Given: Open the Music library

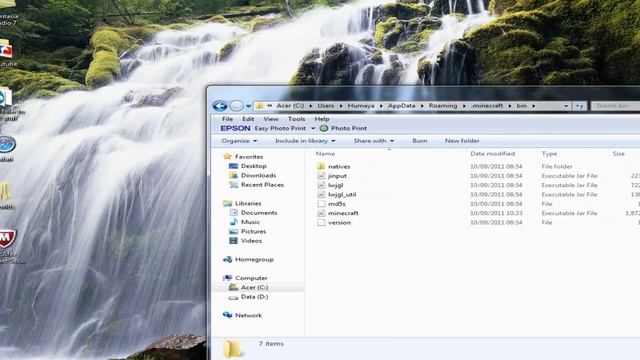Looking at the screenshot, I should tap(250, 222).
